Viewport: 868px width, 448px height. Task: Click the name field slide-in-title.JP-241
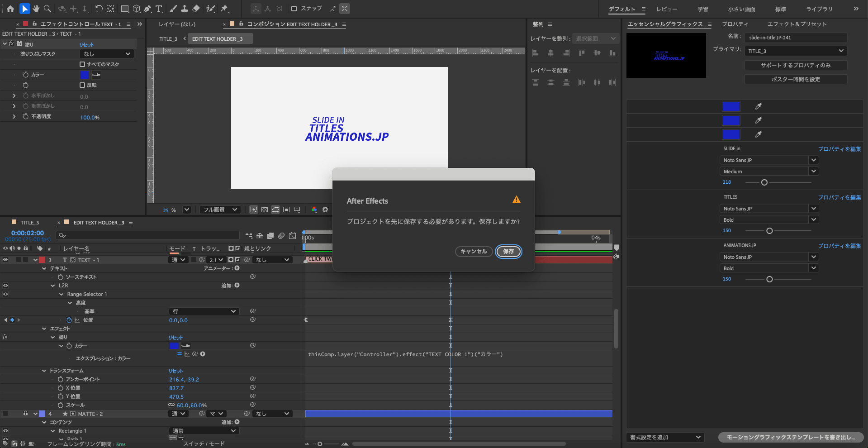tap(795, 38)
